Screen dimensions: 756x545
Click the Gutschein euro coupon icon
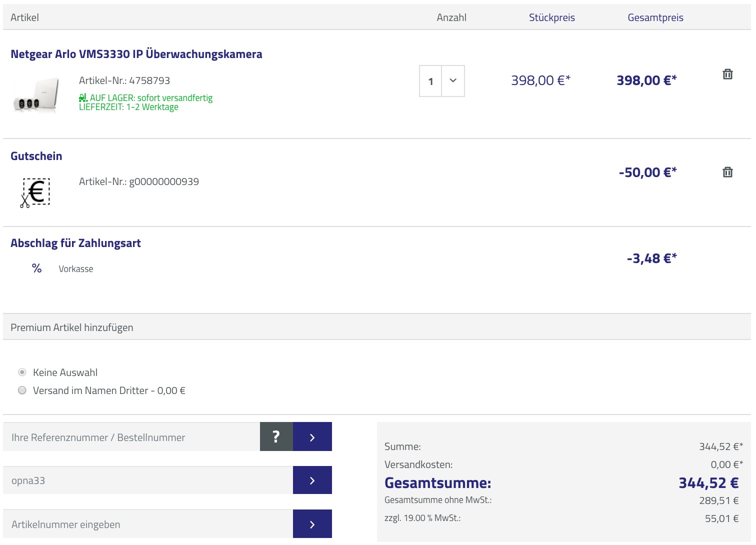35,192
